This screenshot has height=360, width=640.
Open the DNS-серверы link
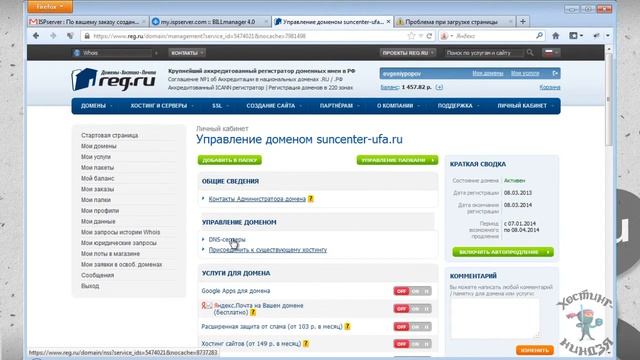(x=227, y=240)
